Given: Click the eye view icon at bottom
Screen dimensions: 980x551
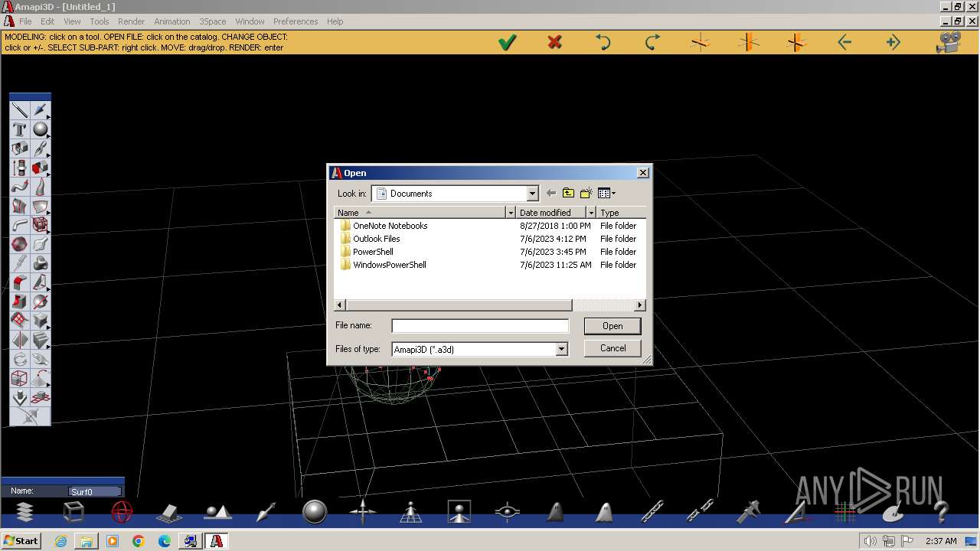Looking at the screenshot, I should coord(508,512).
